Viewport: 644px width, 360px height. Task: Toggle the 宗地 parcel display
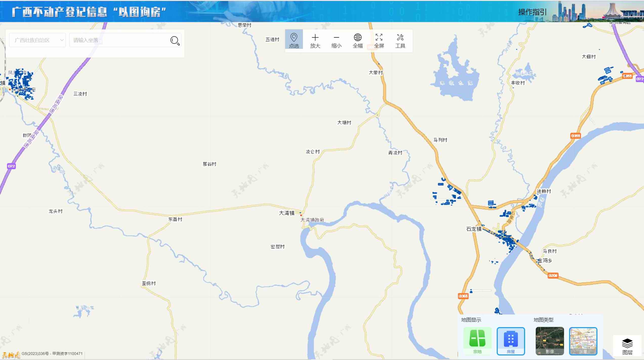point(477,341)
